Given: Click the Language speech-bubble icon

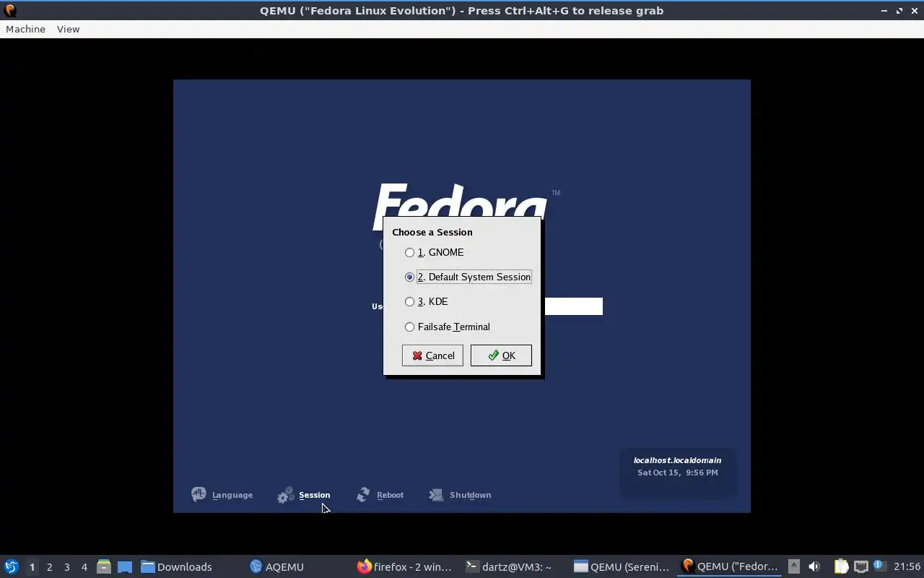Looking at the screenshot, I should coord(199,494).
